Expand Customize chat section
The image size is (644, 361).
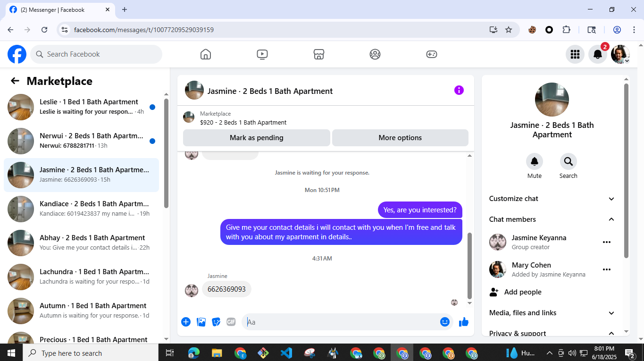(552, 199)
